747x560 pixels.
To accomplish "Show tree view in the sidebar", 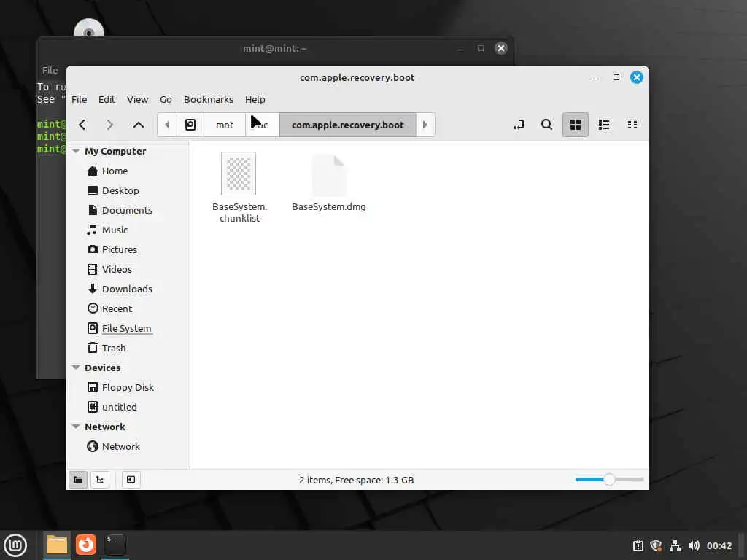I will (100, 480).
